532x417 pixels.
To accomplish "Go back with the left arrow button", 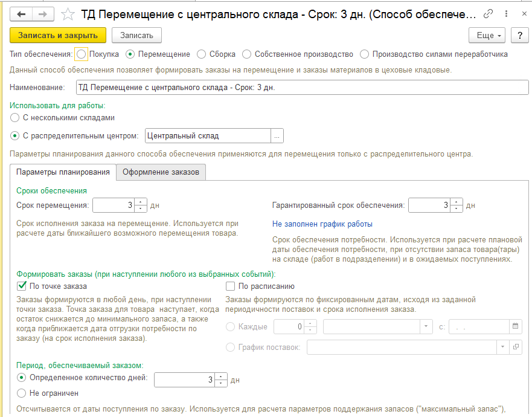I will [x=21, y=15].
